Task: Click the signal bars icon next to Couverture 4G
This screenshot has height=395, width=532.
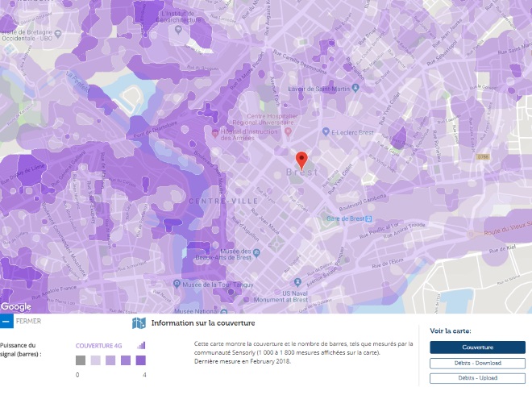Action: point(142,345)
